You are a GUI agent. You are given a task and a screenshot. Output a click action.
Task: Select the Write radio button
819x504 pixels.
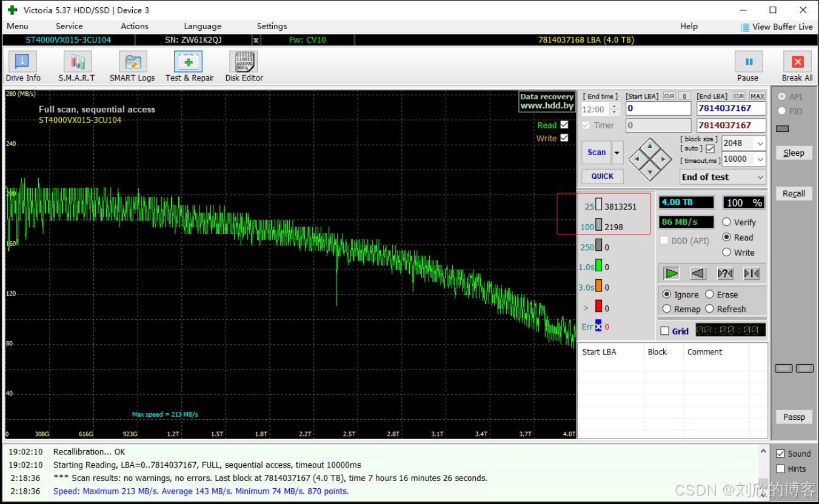coord(726,253)
